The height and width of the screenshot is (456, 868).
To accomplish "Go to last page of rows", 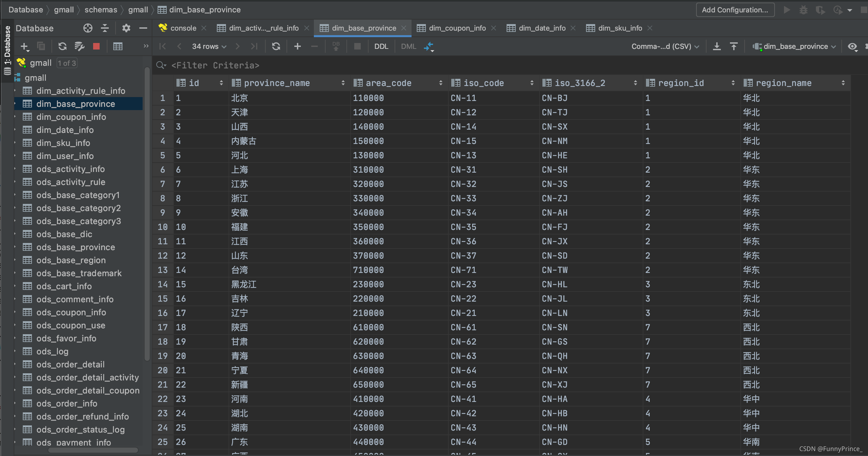I will click(254, 46).
